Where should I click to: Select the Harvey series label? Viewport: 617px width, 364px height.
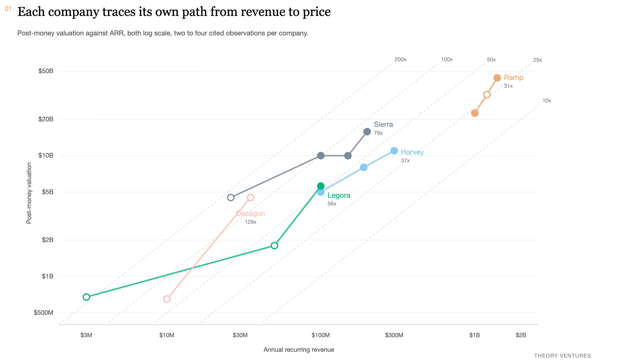click(412, 152)
